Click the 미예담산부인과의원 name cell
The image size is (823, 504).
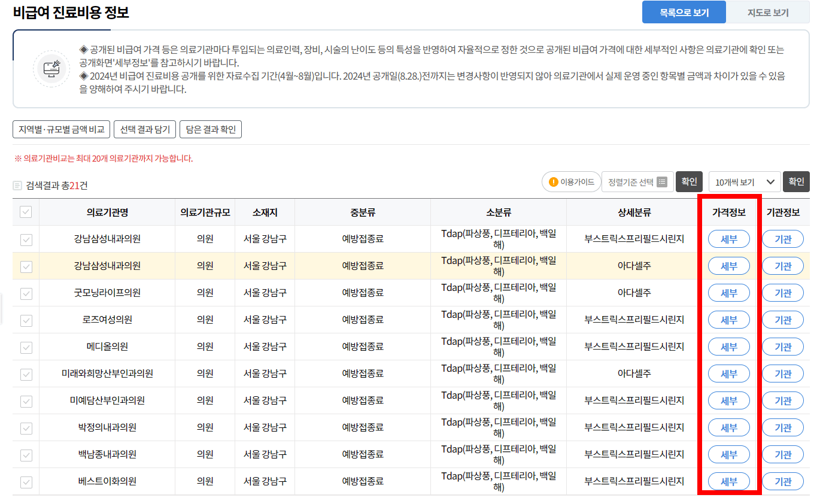pyautogui.click(x=107, y=400)
